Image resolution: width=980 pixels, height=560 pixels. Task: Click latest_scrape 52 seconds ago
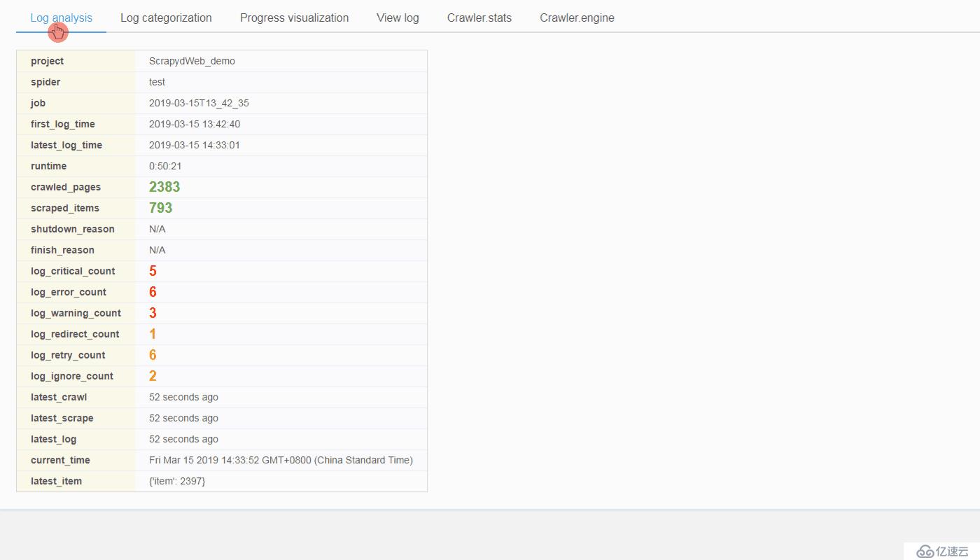(183, 418)
